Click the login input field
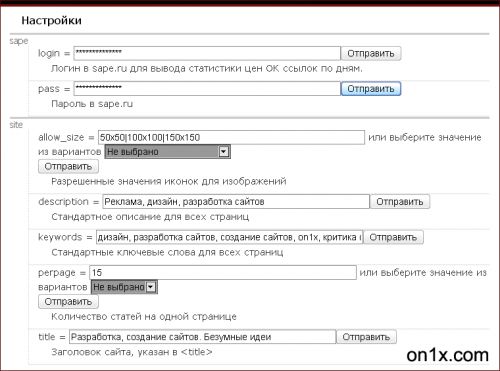This screenshot has height=371, width=500. 207,53
